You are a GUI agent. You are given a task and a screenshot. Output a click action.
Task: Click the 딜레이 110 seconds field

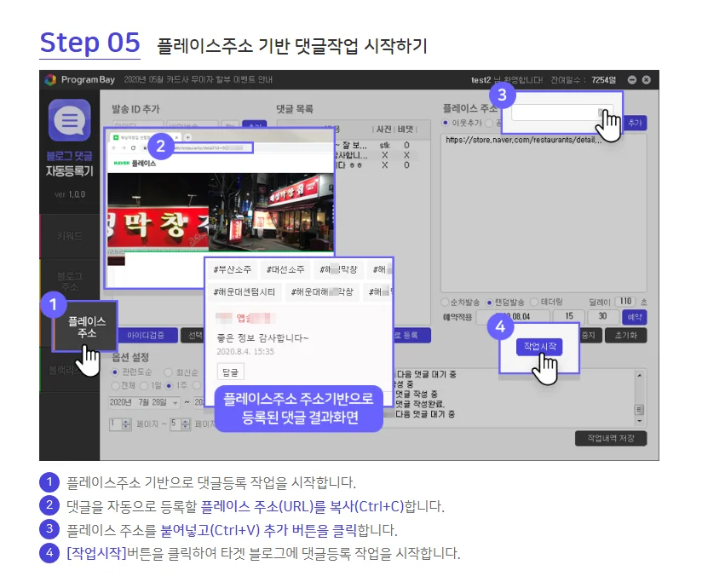tap(625, 302)
